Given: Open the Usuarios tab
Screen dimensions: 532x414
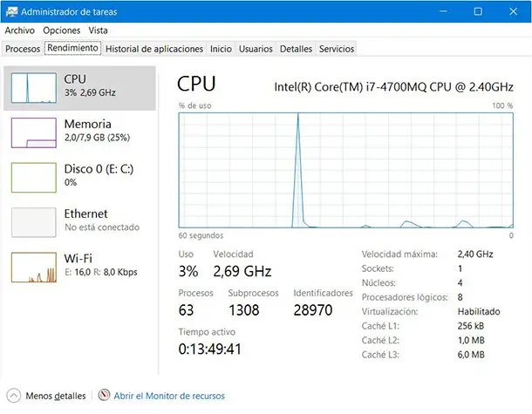Looking at the screenshot, I should 256,49.
